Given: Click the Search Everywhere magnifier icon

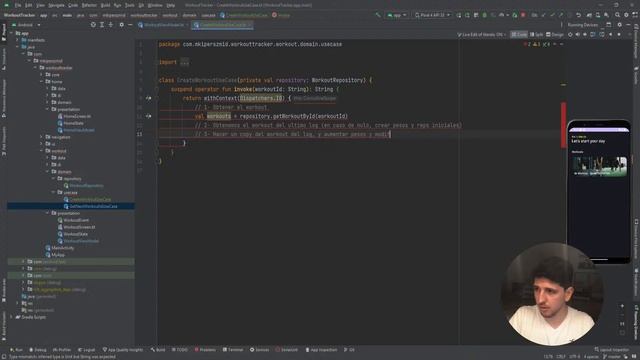Looking at the screenshot, I should point(617,15).
